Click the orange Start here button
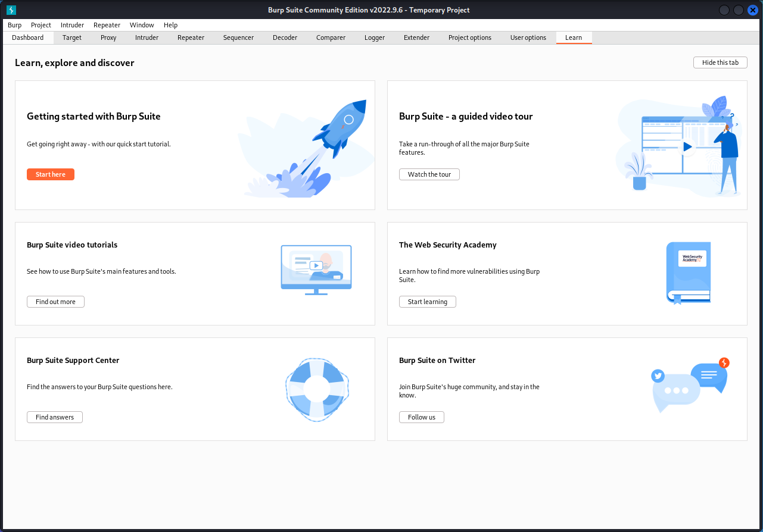Image resolution: width=763 pixels, height=532 pixels. (x=51, y=174)
